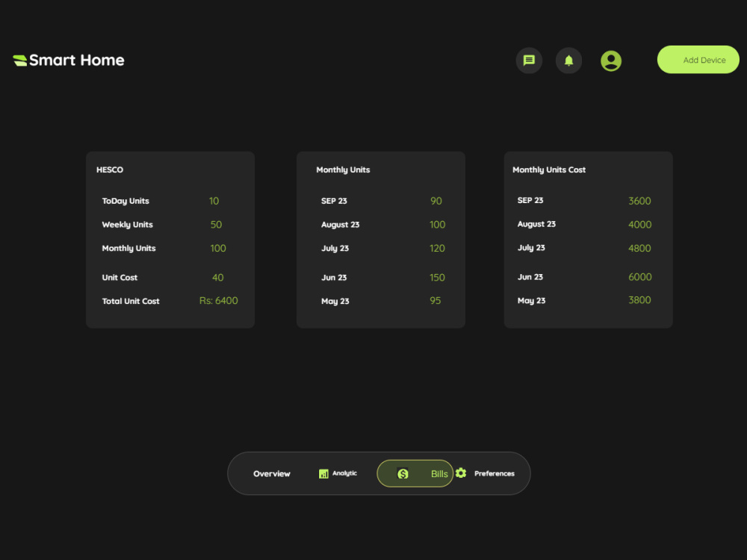
Task: Select July 23 cost value 4800
Action: click(639, 248)
